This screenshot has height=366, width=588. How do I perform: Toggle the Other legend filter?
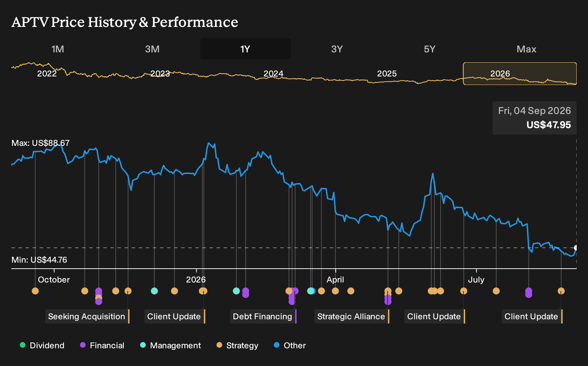(290, 345)
